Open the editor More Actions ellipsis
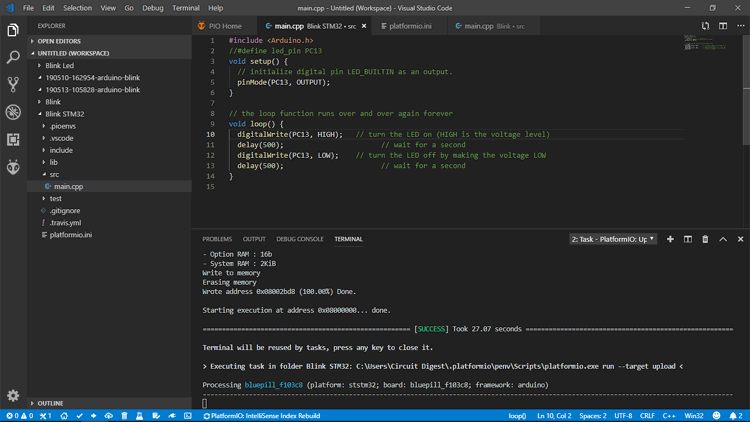 (x=740, y=26)
